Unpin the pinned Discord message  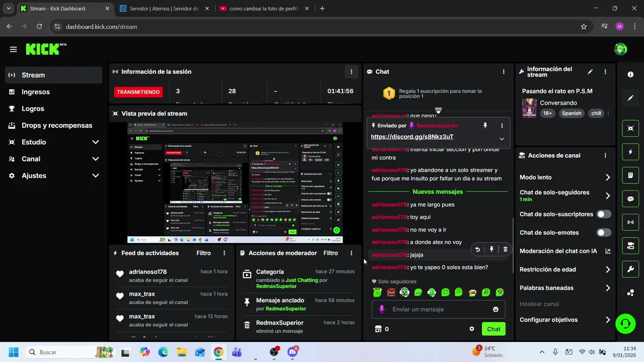coord(485,126)
